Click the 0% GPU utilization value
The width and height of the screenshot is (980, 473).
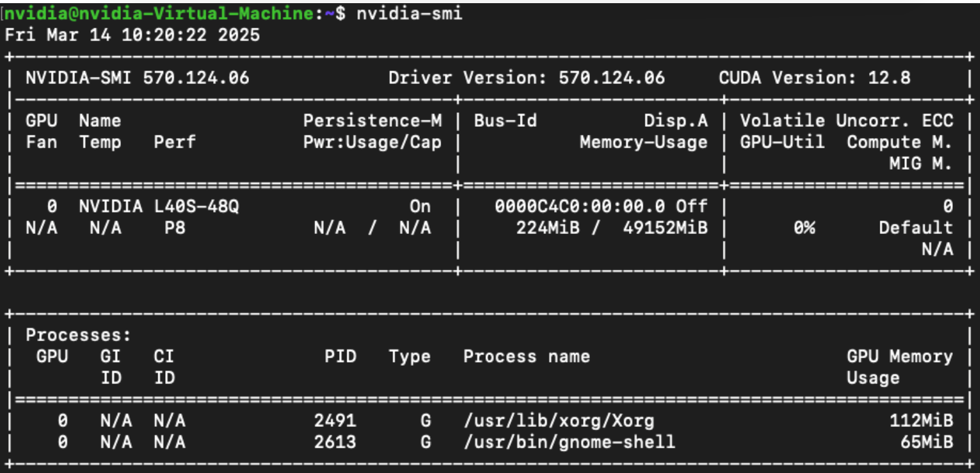pos(805,228)
